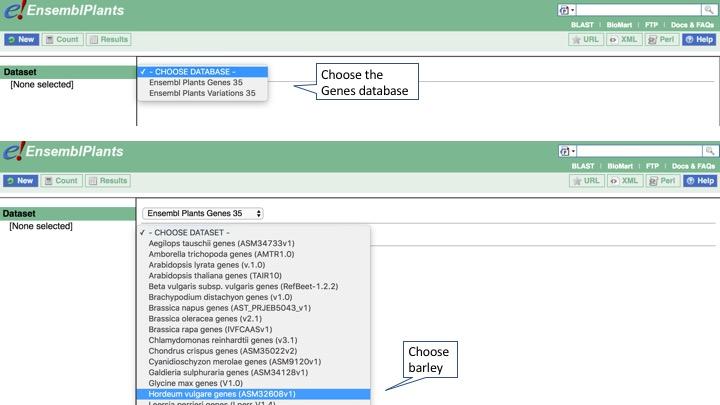
Task: Open the Ensembl Plants Genes 35 combo box
Action: (203, 213)
